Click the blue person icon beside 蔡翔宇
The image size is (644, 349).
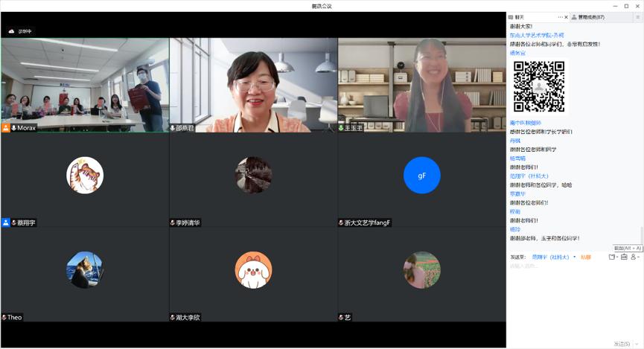(x=6, y=222)
